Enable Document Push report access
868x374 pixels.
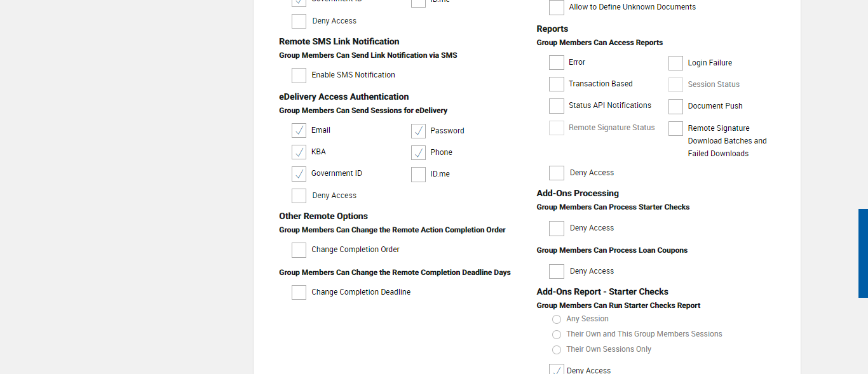(x=675, y=107)
